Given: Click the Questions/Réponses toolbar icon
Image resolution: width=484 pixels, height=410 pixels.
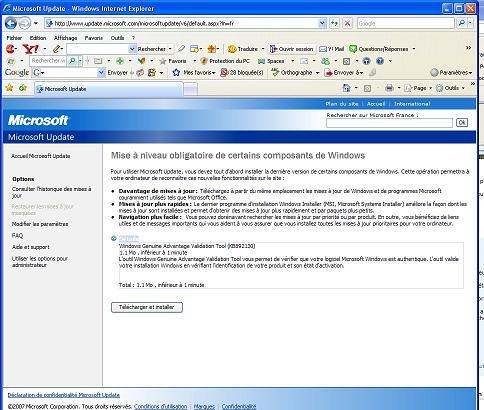Looking at the screenshot, I should [x=353, y=49].
